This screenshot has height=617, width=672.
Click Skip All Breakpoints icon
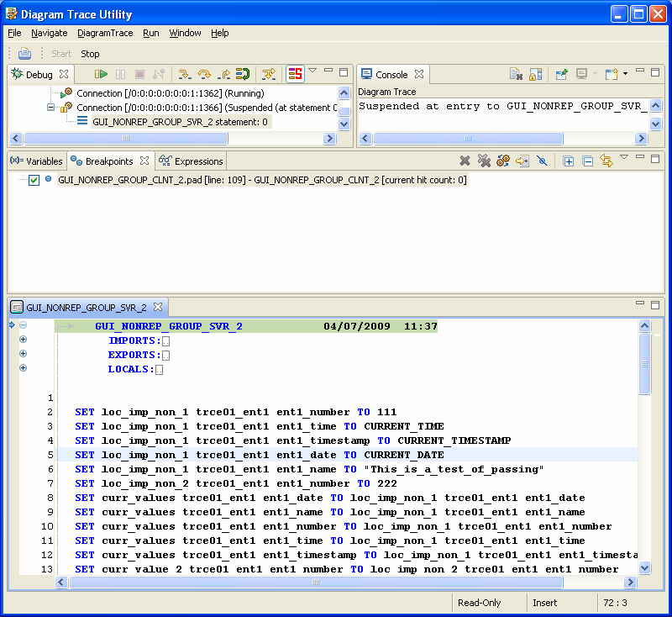pos(543,161)
